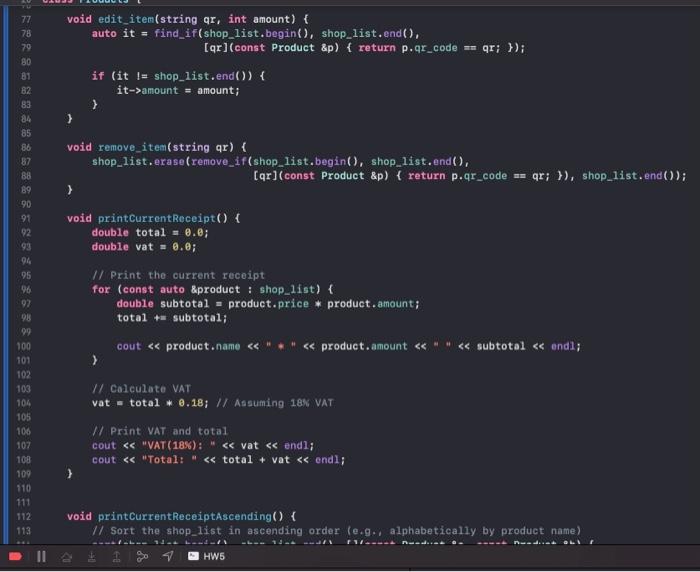The height and width of the screenshot is (572, 700).
Task: Click the function name "edit_item"
Action: (x=126, y=19)
